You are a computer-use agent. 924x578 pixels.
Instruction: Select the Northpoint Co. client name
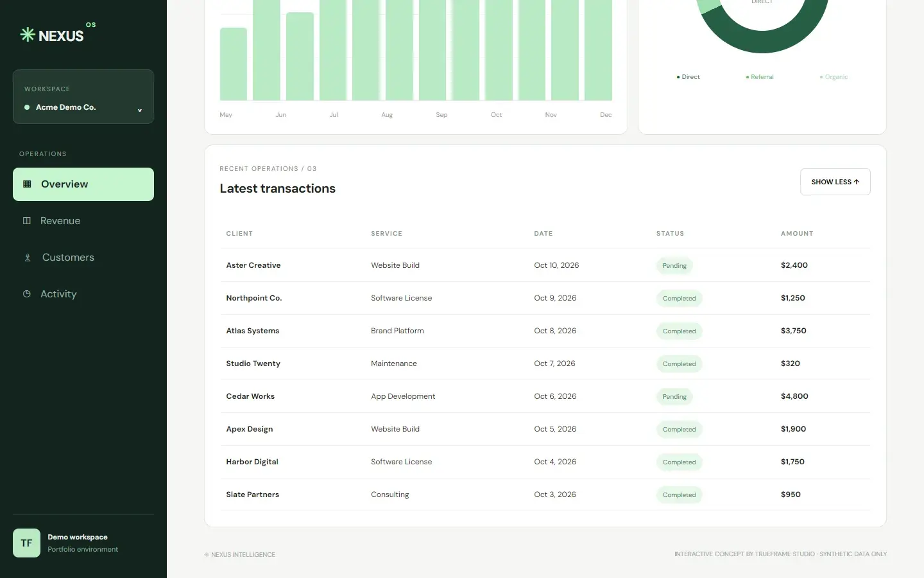point(254,298)
